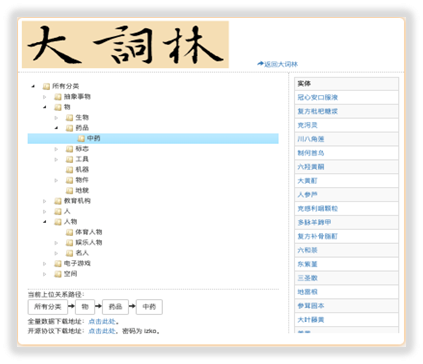Click the 药品 breadcrumb box
423x364 pixels.
click(115, 307)
